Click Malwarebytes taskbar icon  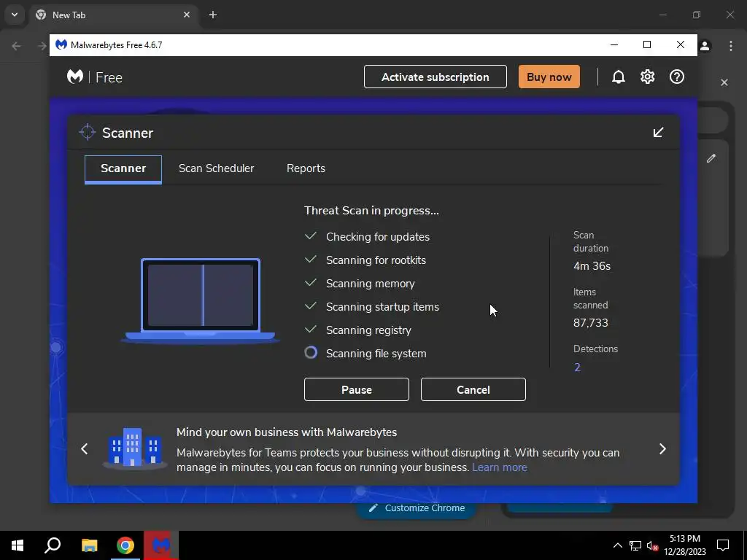point(161,545)
